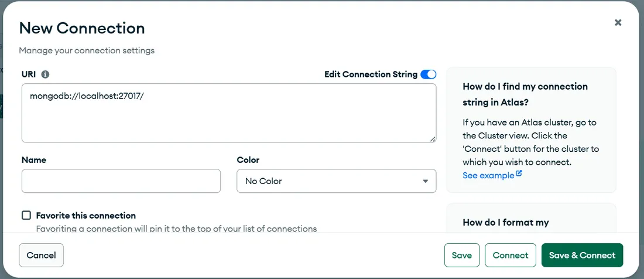The image size is (644, 279).
Task: Check the Favorite this connection checkbox
Action: click(x=26, y=215)
